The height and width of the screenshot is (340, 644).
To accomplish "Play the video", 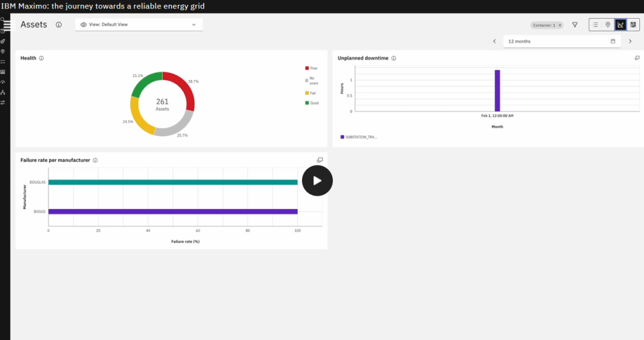I will click(x=317, y=180).
